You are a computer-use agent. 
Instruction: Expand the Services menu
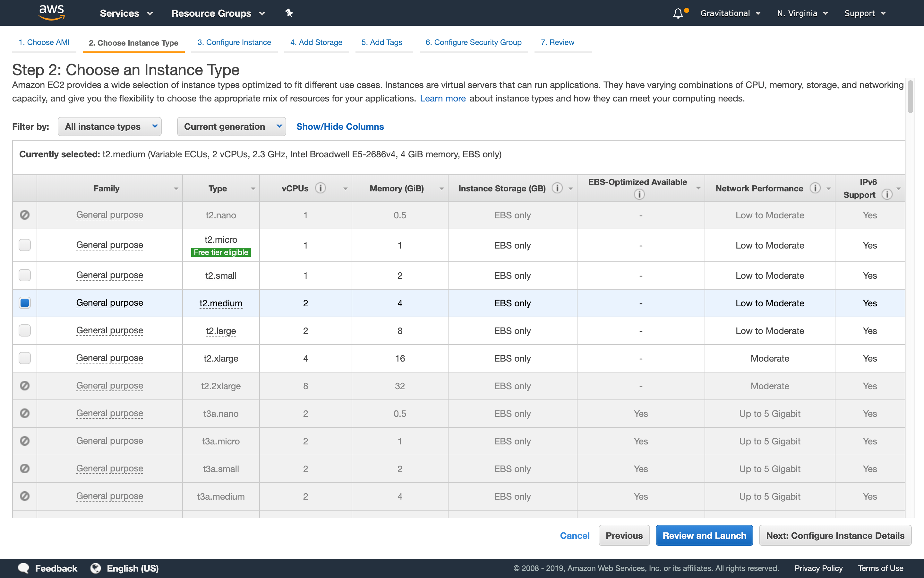126,13
